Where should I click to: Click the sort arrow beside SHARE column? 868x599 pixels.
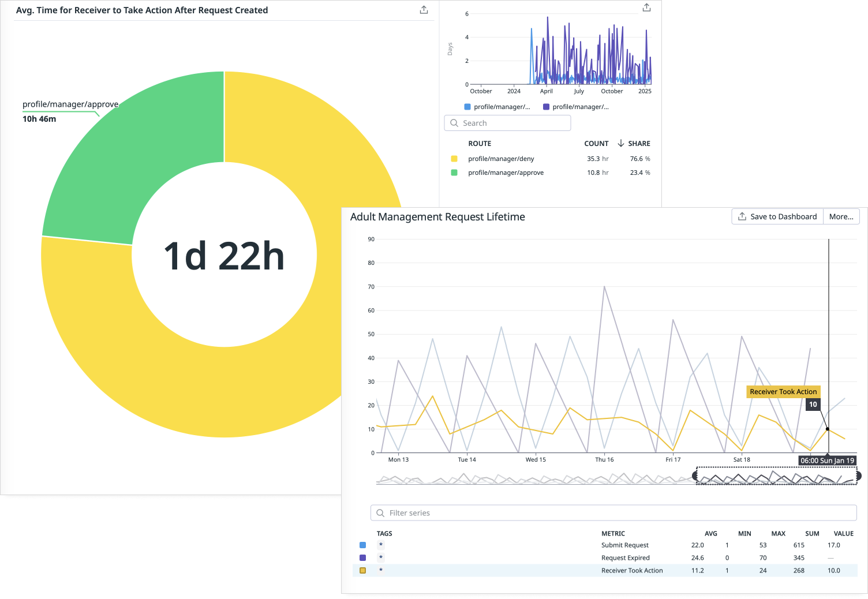(x=621, y=143)
